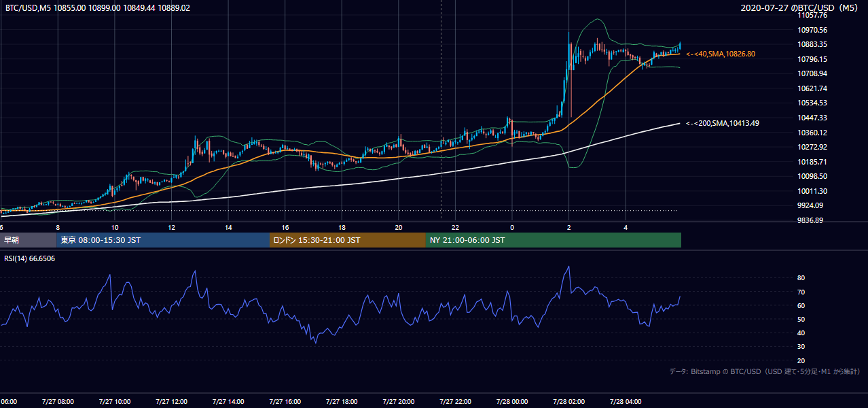Click RSI axis level 30
The image size is (868, 408).
801,347
